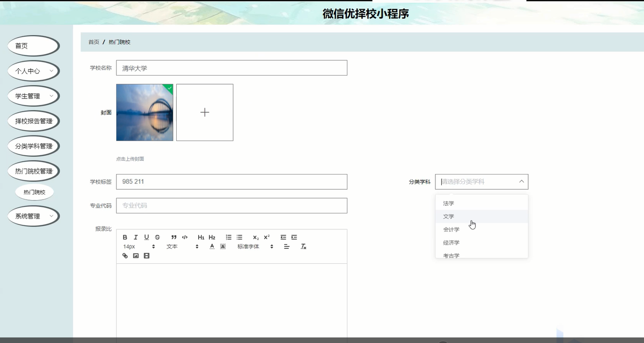
Task: Collapse the 热门院校管理 sidebar menu
Action: click(33, 171)
